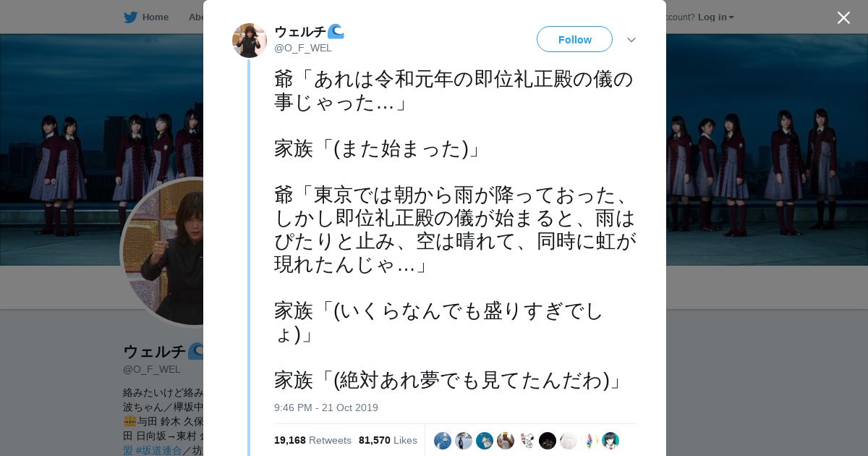Open the Log in dropdown
The image size is (868, 456).
[716, 17]
